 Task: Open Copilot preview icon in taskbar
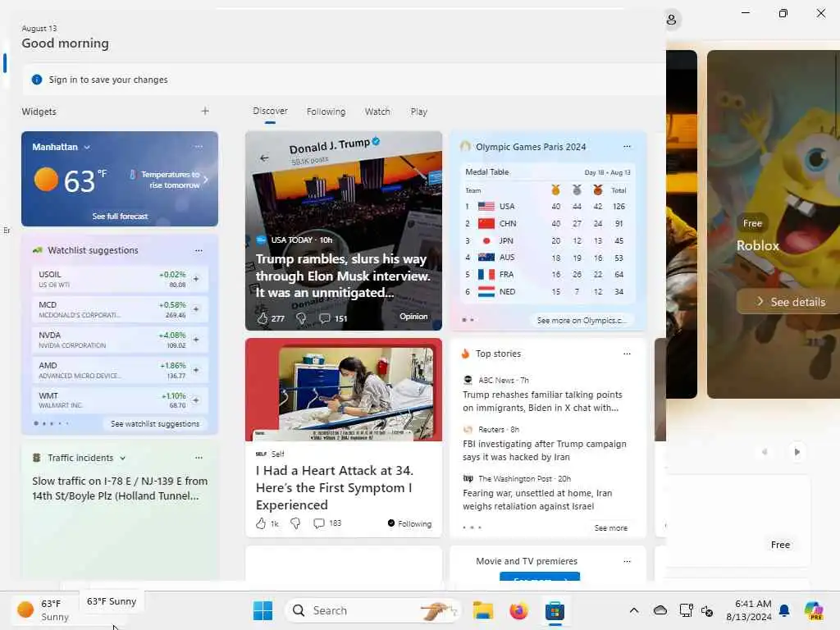point(814,610)
